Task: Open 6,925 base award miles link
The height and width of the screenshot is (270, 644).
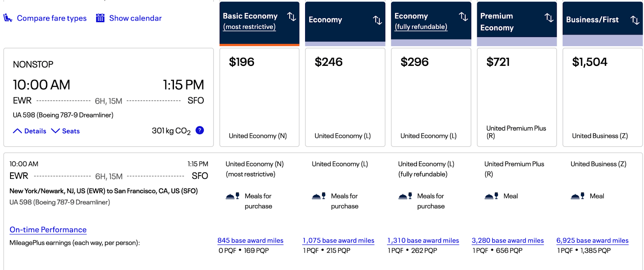Action: pyautogui.click(x=592, y=240)
